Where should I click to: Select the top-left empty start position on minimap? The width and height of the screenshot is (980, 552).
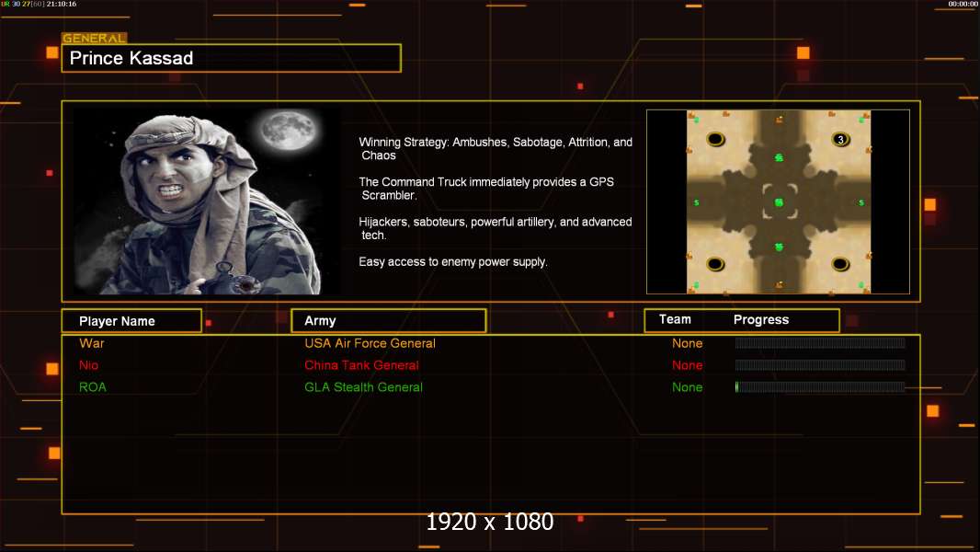715,139
